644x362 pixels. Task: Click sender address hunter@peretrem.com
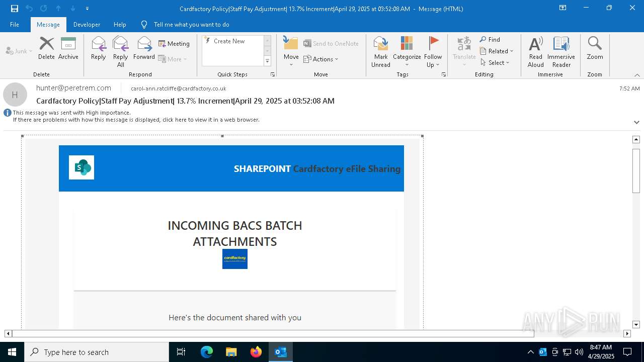[73, 88]
